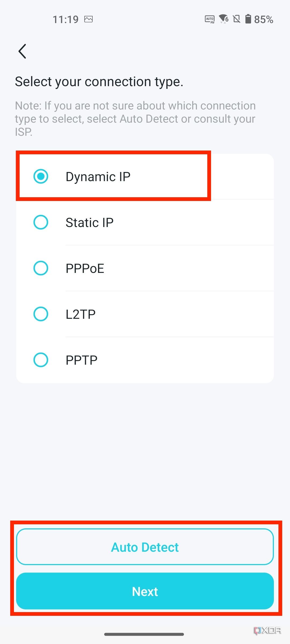Select the L2TP connection type
This screenshot has width=290, height=644.
41,314
